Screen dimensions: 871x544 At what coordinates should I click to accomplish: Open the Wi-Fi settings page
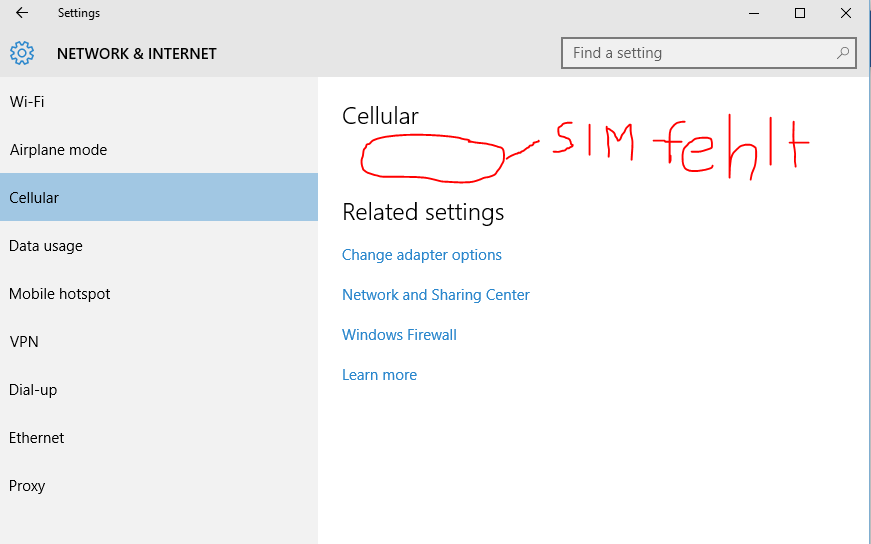(x=159, y=101)
